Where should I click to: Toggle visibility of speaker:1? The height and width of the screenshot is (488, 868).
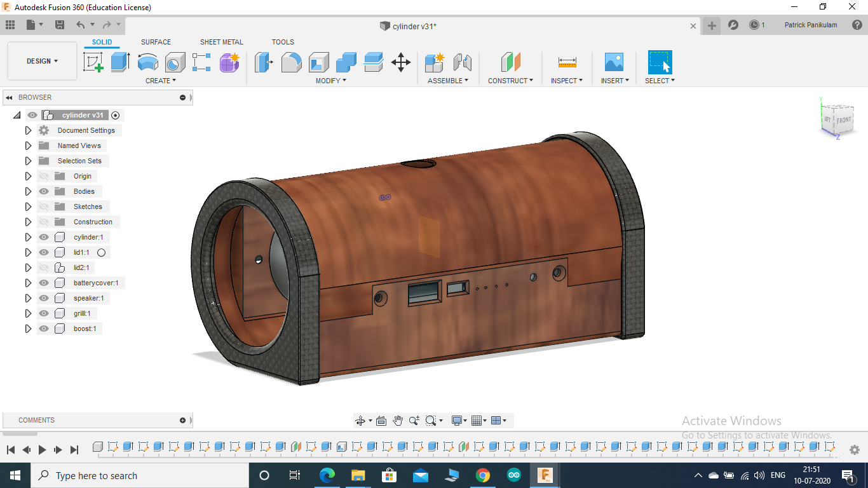coord(43,297)
